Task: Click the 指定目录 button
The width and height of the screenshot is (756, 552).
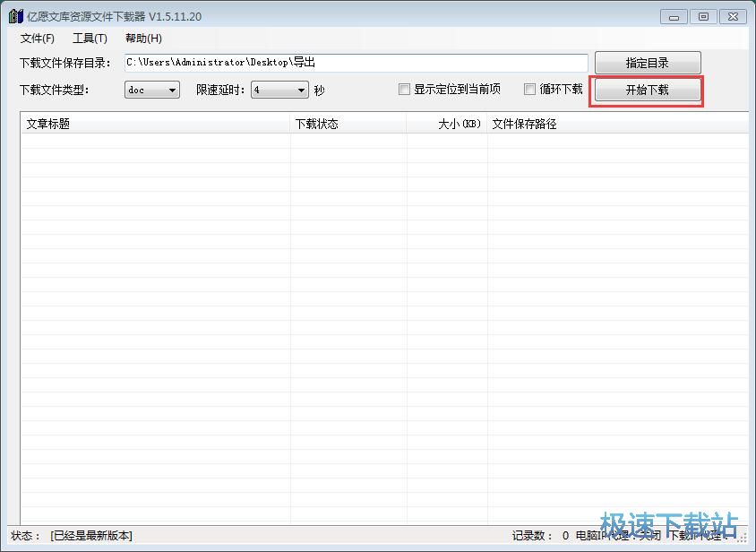Action: [x=648, y=63]
